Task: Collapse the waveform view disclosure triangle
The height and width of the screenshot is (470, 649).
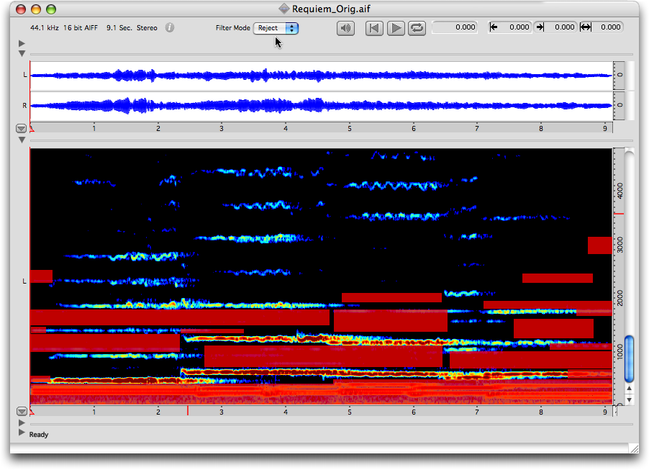Action: (x=22, y=52)
